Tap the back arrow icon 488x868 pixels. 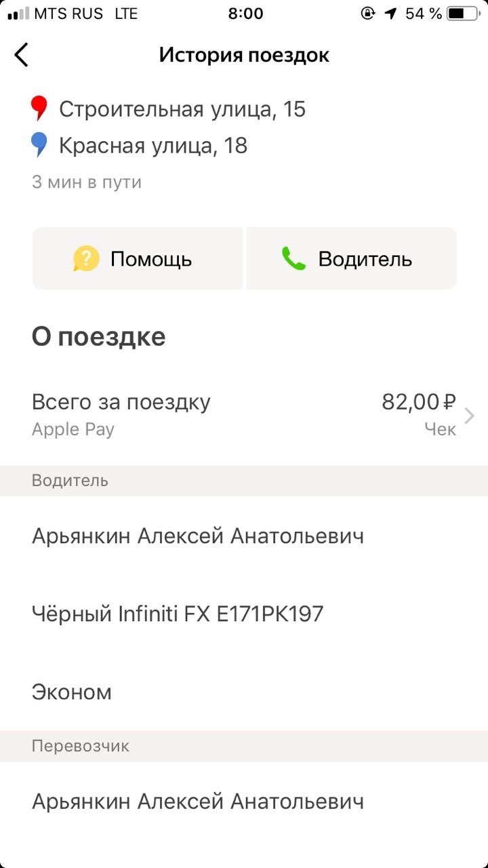22,55
